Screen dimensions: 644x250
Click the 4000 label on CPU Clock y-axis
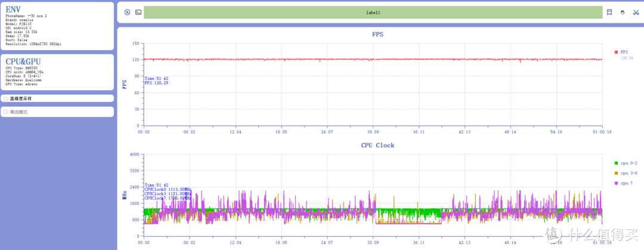coord(135,154)
